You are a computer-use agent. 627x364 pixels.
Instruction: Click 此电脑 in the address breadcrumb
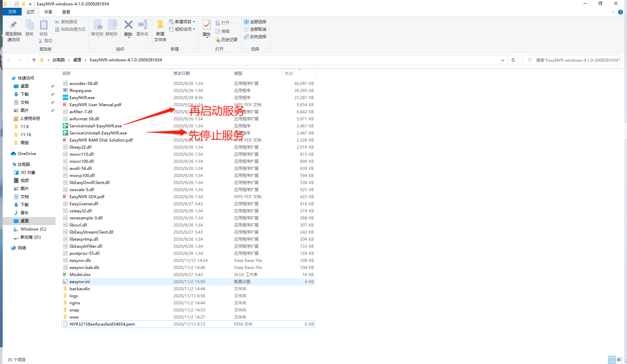[59, 60]
